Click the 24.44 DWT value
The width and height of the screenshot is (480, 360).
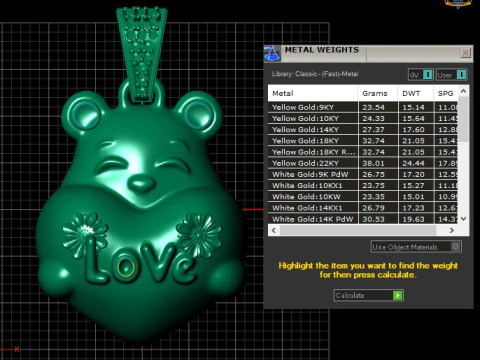click(413, 163)
